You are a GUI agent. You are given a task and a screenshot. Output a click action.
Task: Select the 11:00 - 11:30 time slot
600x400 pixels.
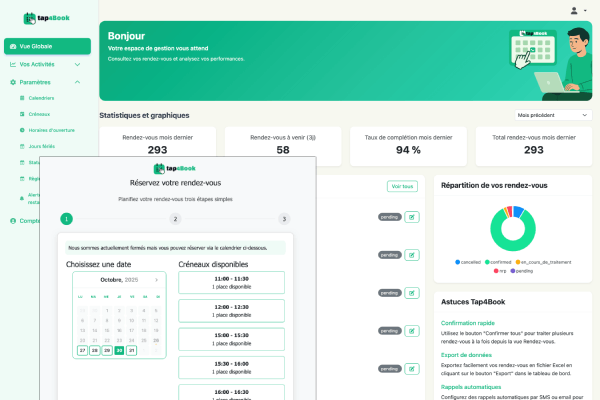coord(231,282)
